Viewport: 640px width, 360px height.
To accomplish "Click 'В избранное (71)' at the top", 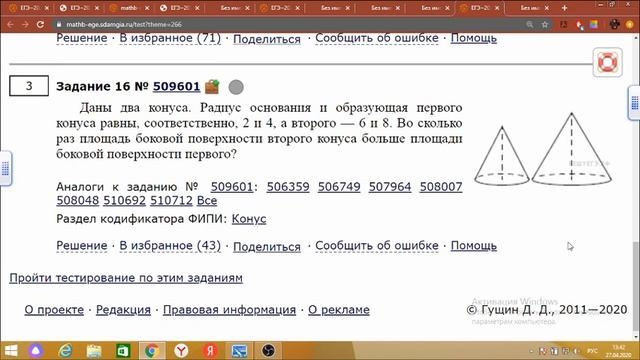I will pos(170,38).
